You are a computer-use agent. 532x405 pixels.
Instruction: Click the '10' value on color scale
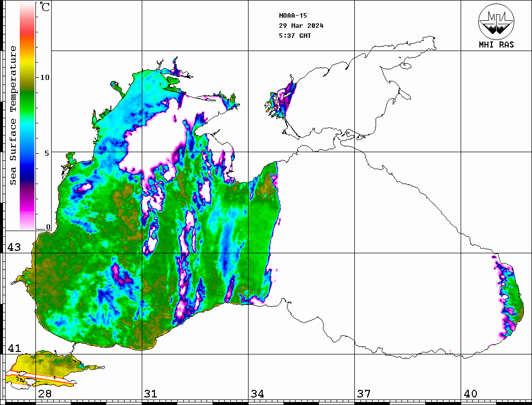point(45,77)
